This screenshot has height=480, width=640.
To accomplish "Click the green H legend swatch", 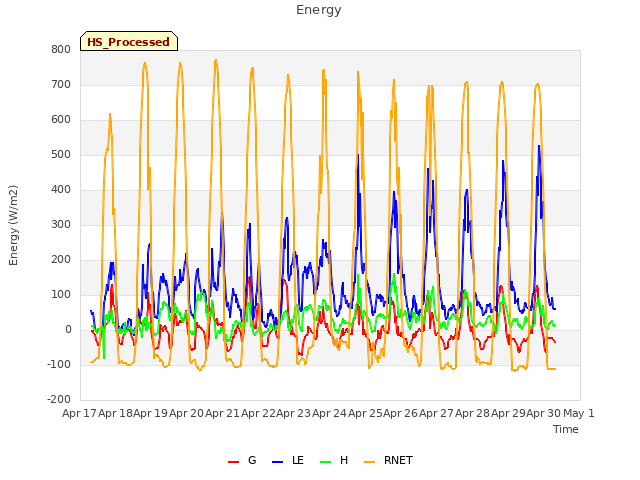I will [x=325, y=462].
